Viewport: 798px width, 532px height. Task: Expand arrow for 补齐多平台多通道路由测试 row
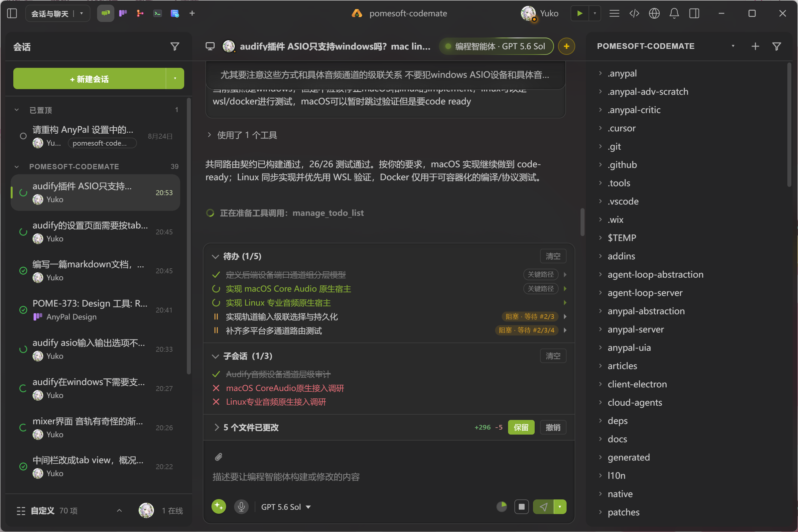click(x=565, y=330)
